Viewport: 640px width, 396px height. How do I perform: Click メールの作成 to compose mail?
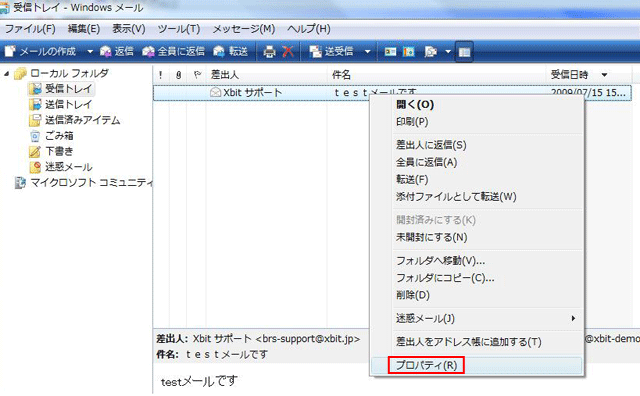click(x=40, y=51)
